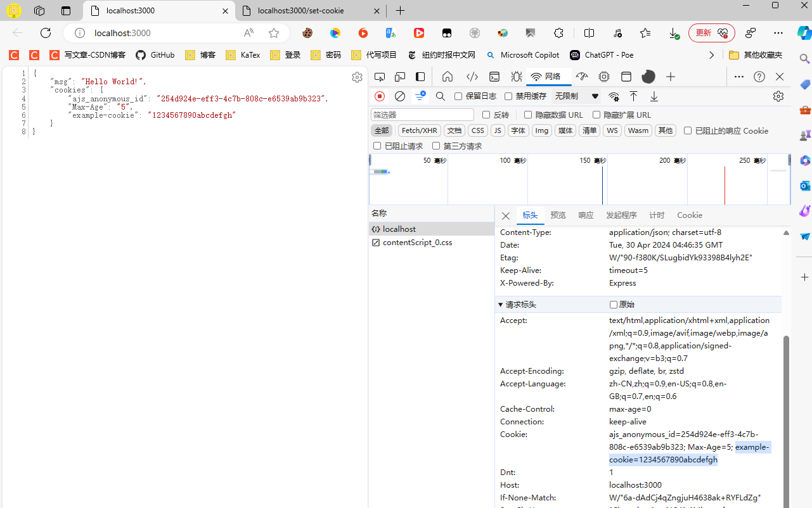Add more tools with plus icon
Image resolution: width=812 pixels, height=508 pixels.
click(671, 77)
